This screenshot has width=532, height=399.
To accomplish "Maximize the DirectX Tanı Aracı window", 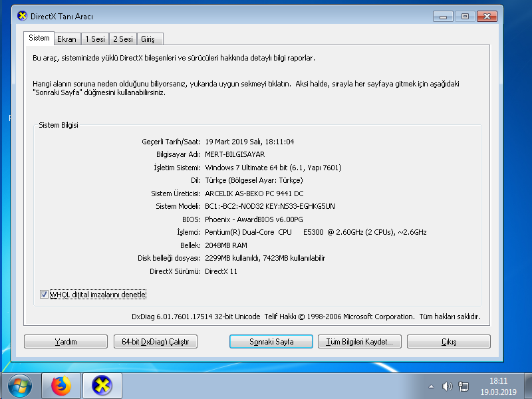I will click(465, 16).
